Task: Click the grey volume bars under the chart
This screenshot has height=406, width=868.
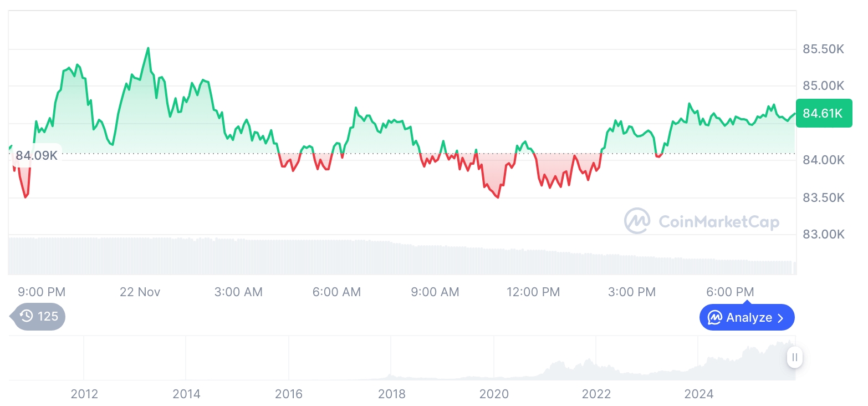Action: point(388,258)
